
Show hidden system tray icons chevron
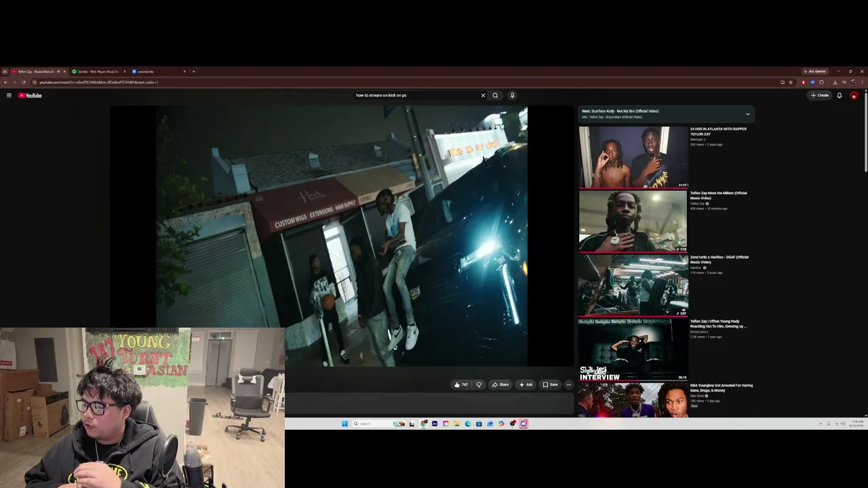[821, 424]
